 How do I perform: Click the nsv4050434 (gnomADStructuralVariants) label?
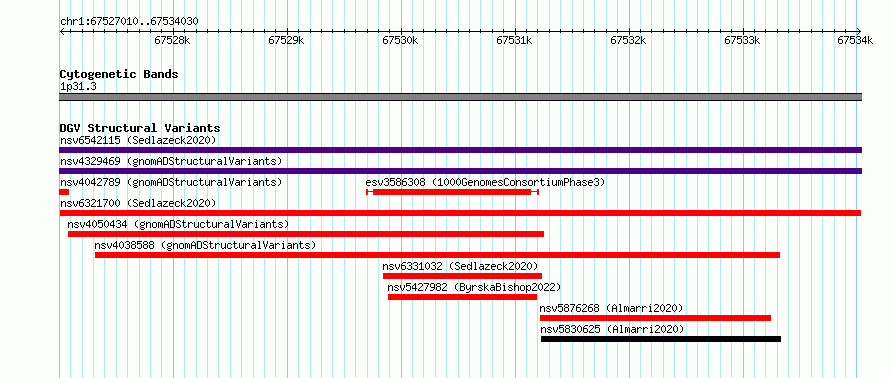click(x=178, y=224)
